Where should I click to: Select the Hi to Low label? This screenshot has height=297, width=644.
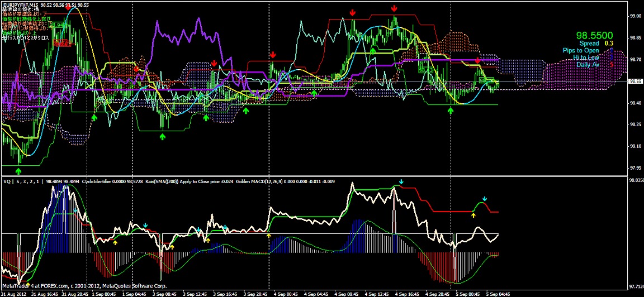(x=585, y=58)
